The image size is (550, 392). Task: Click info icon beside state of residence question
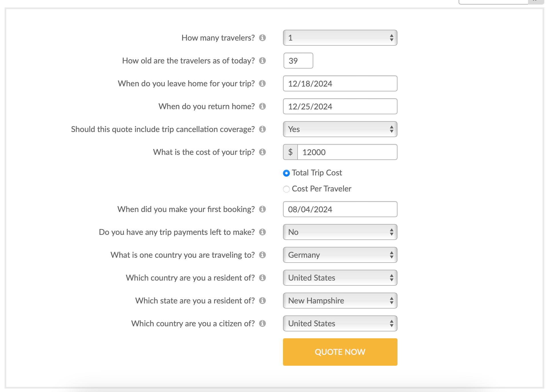[262, 301]
